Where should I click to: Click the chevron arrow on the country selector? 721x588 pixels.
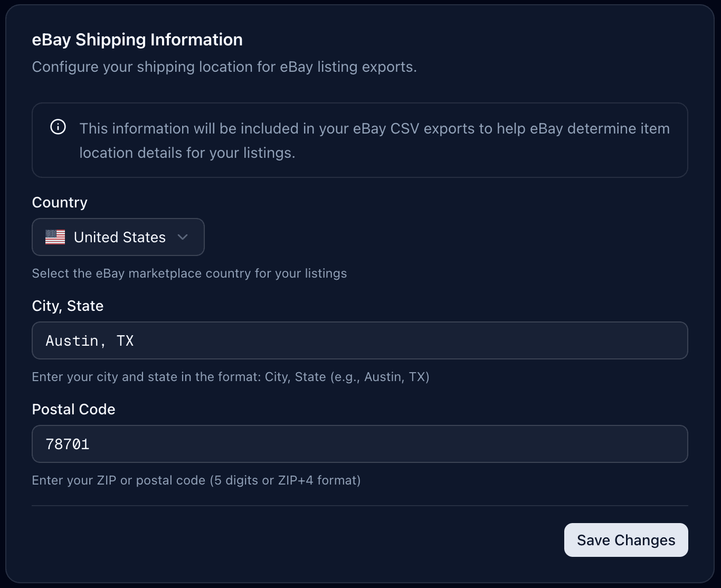[x=183, y=237]
